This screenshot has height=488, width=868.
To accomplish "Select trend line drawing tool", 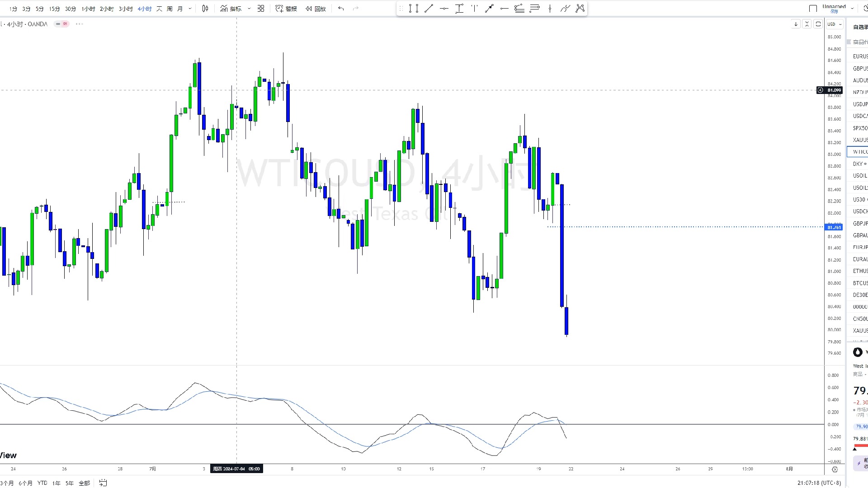I will pyautogui.click(x=429, y=9).
